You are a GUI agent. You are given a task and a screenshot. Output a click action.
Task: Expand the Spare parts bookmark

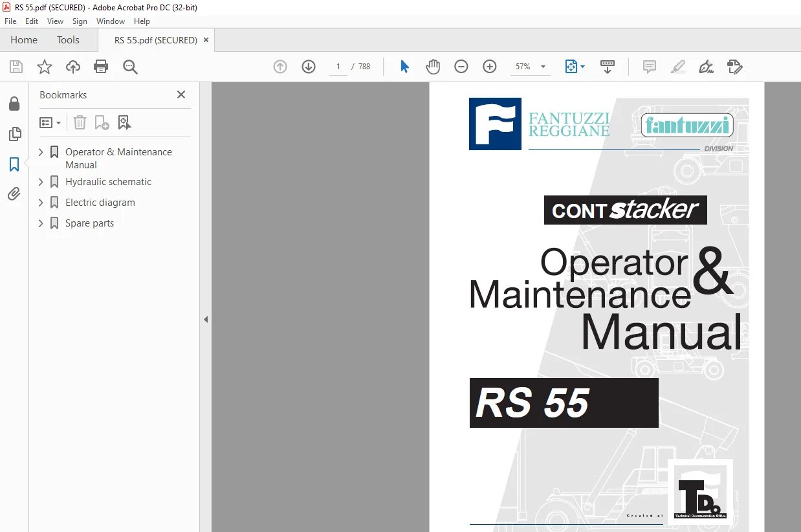click(x=41, y=223)
